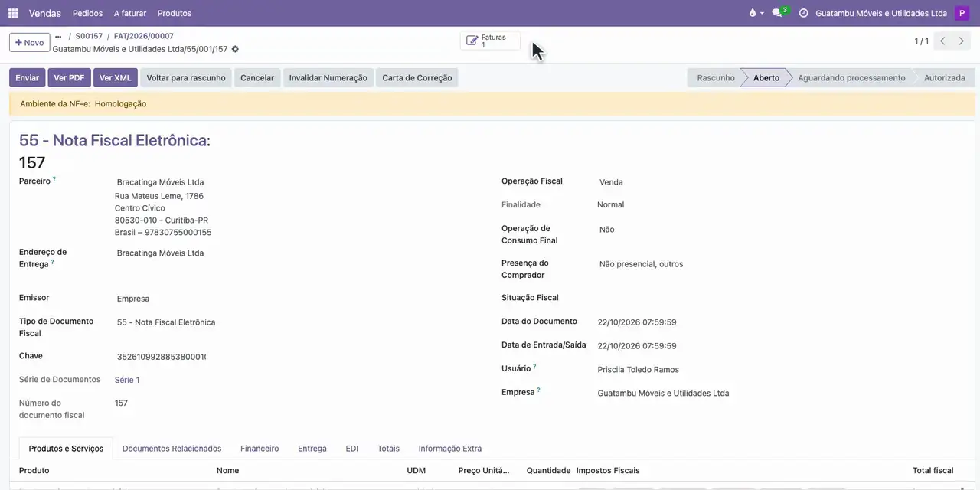Expand the breadcrumb ellipsis
The width and height of the screenshot is (980, 490).
(58, 36)
